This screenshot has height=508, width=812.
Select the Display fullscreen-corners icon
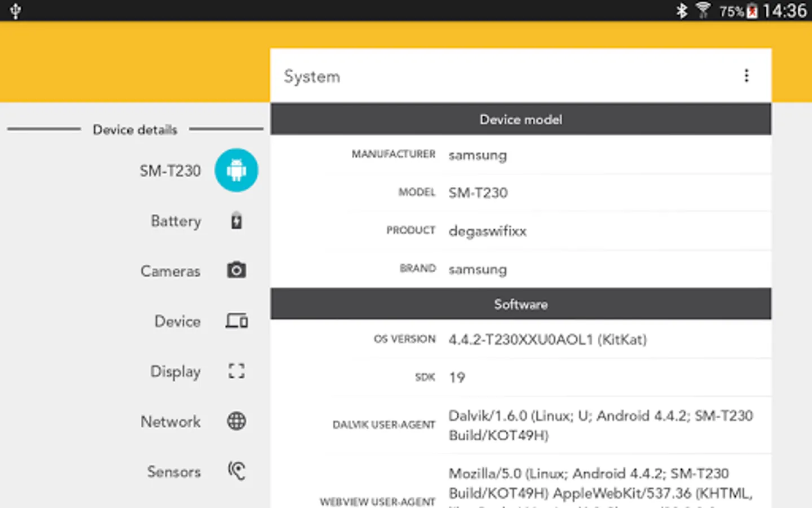[x=236, y=371]
